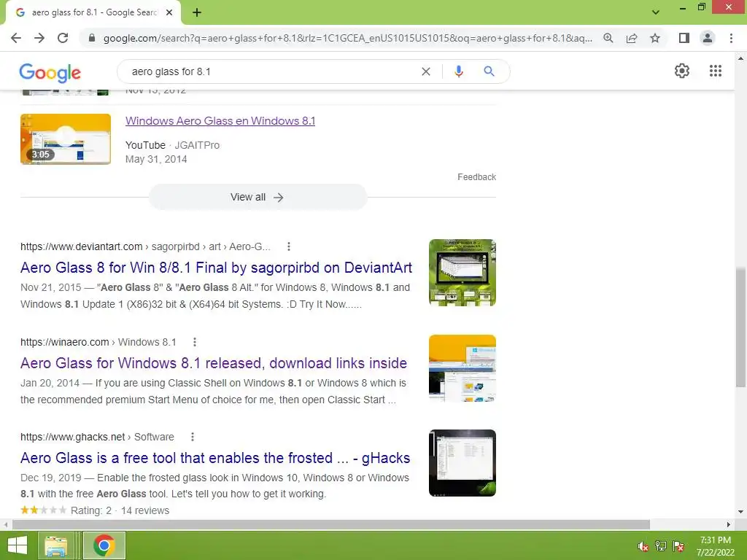The height and width of the screenshot is (560, 747).
Task: Click the ghacks.net URL breadcrumb
Action: [97, 437]
